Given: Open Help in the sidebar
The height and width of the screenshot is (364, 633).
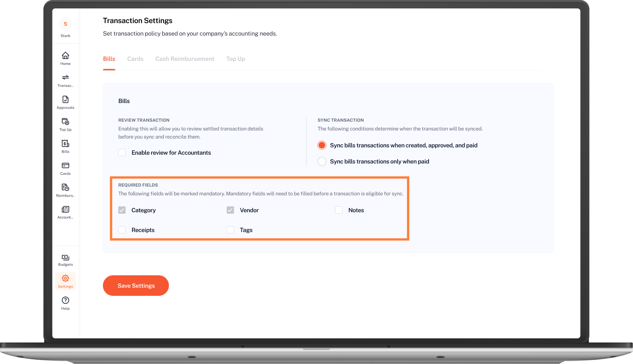Looking at the screenshot, I should pyautogui.click(x=65, y=303).
